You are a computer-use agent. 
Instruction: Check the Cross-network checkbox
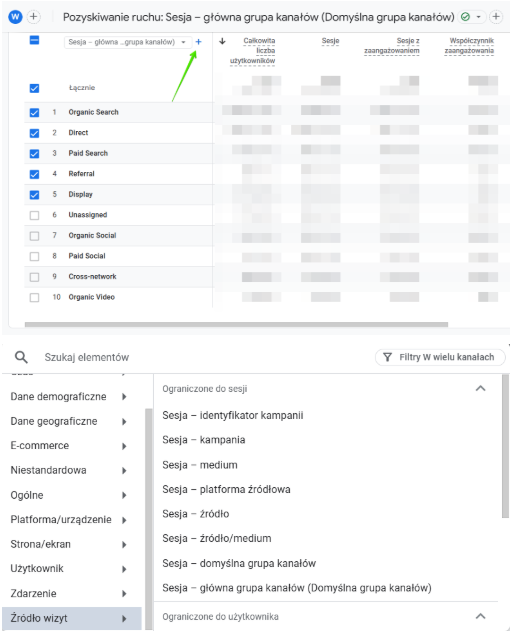(34, 277)
